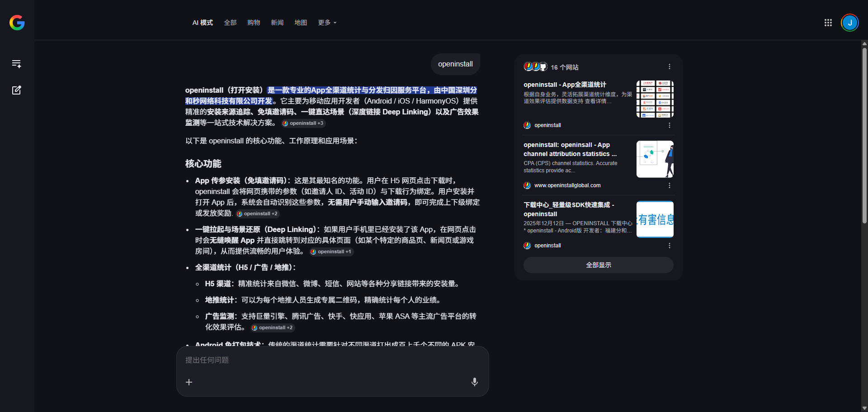Switch to the 地图 tab
Image resolution: width=868 pixels, height=412 pixels.
tap(301, 23)
